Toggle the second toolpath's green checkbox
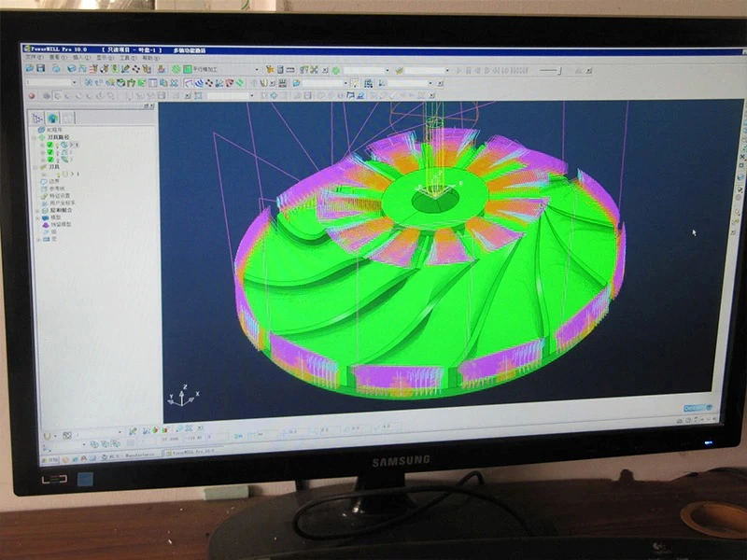Image resolution: width=747 pixels, height=560 pixels. click(49, 151)
